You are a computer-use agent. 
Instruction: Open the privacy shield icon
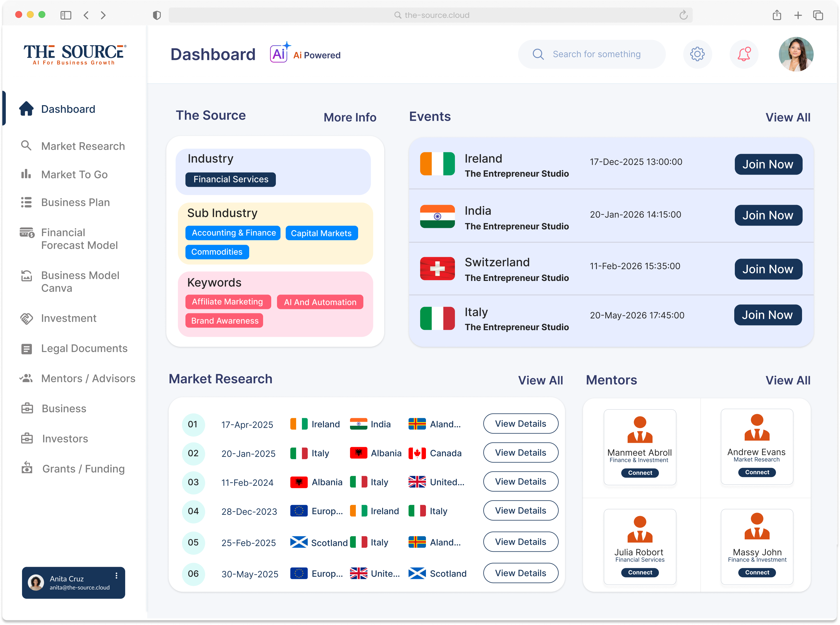pyautogui.click(x=157, y=15)
